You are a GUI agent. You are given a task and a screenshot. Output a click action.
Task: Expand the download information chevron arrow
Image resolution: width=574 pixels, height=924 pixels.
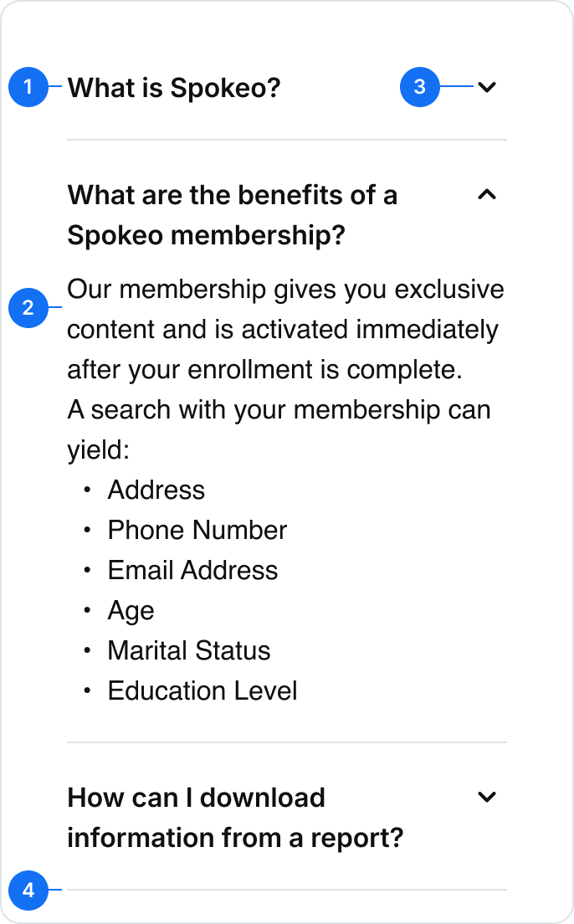tap(486, 797)
